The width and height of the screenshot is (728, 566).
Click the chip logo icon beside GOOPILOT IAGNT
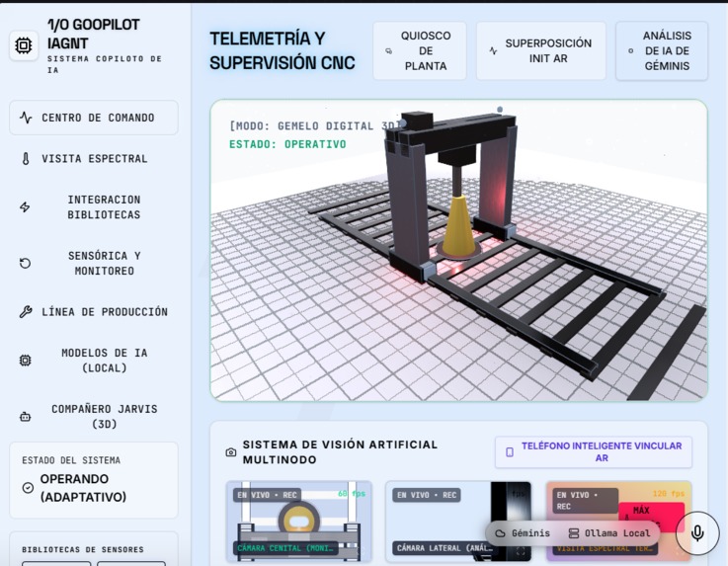pyautogui.click(x=24, y=45)
